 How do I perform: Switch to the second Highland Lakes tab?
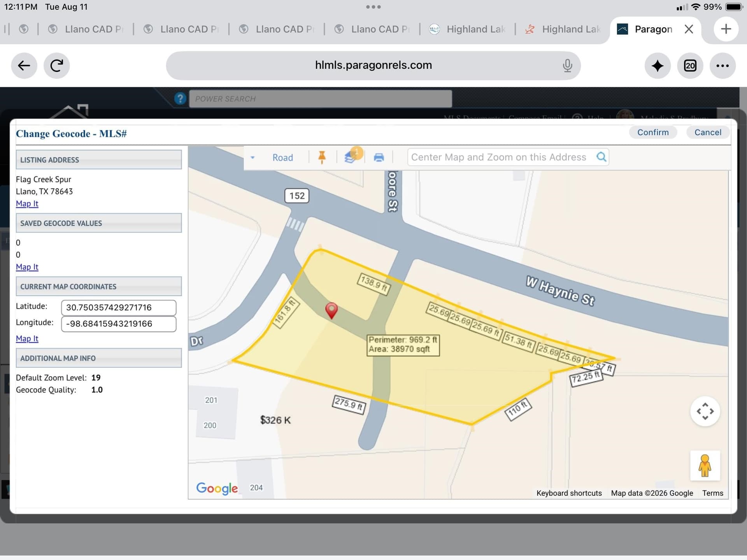[x=563, y=29]
